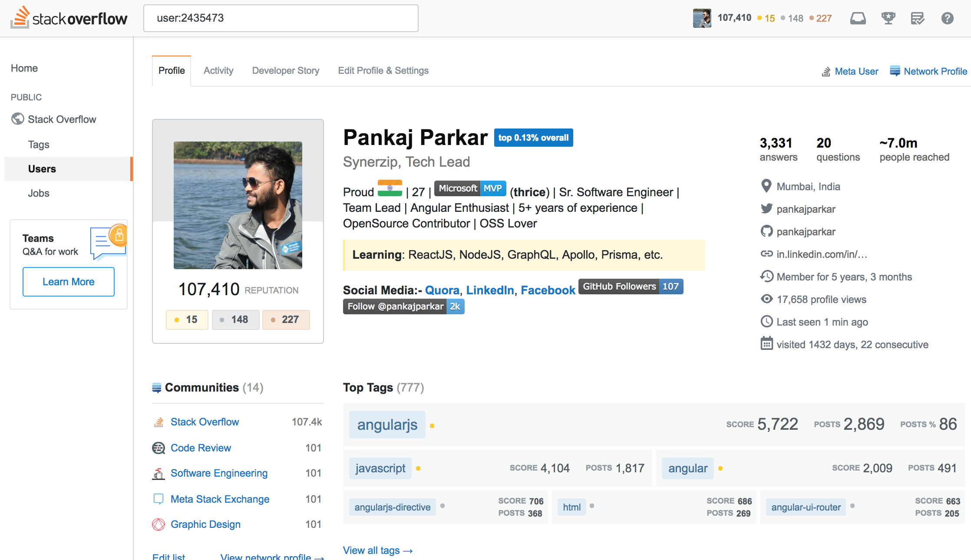The height and width of the screenshot is (560, 971).
Task: Click the Stack Overflow logo
Action: [69, 18]
